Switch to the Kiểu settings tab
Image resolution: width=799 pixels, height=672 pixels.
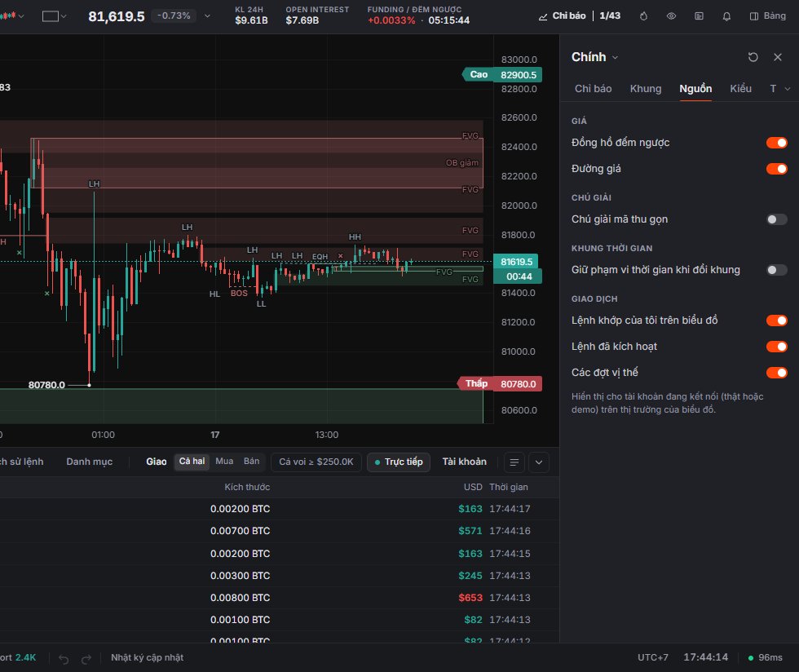pos(740,89)
